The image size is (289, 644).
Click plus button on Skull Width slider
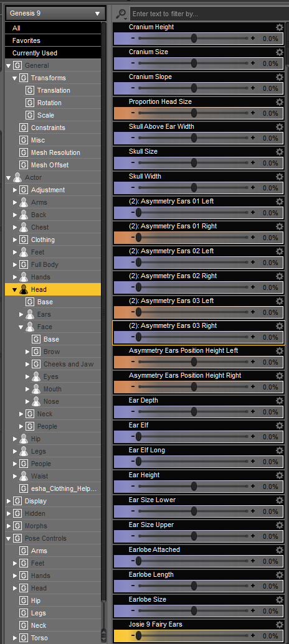(x=253, y=188)
